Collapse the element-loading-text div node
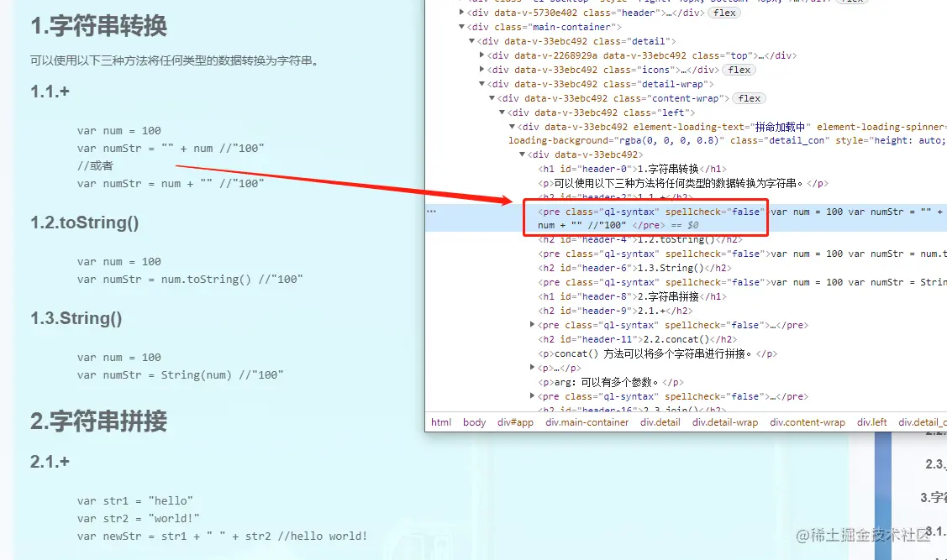The width and height of the screenshot is (947, 560). click(513, 127)
